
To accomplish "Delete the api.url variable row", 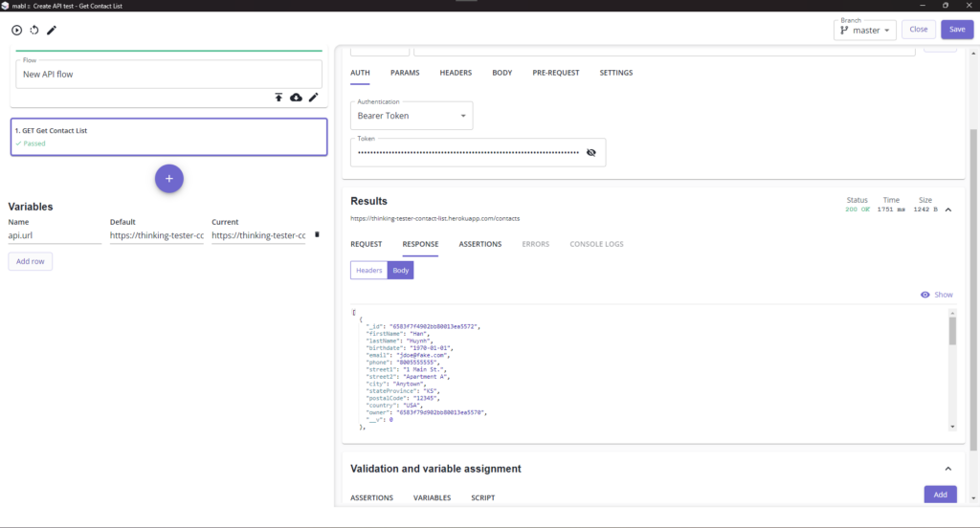I will (x=317, y=234).
